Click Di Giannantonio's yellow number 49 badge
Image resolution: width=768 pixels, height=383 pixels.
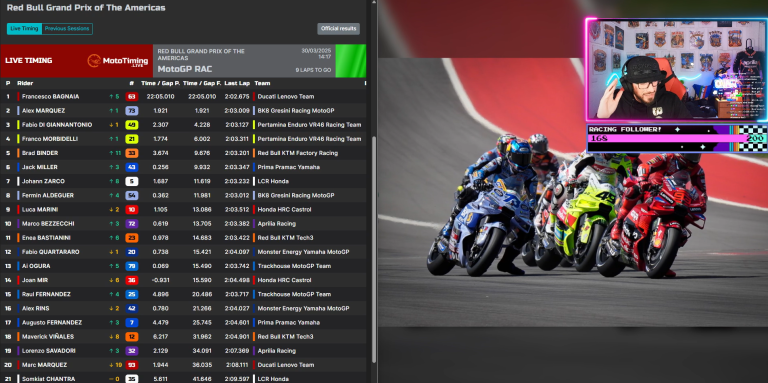(x=132, y=125)
